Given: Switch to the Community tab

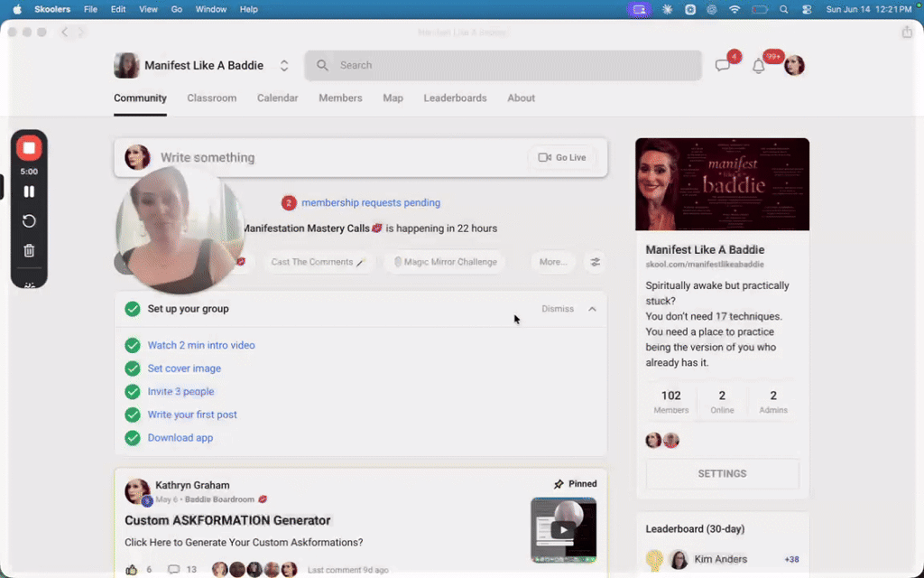Looking at the screenshot, I should pos(140,98).
